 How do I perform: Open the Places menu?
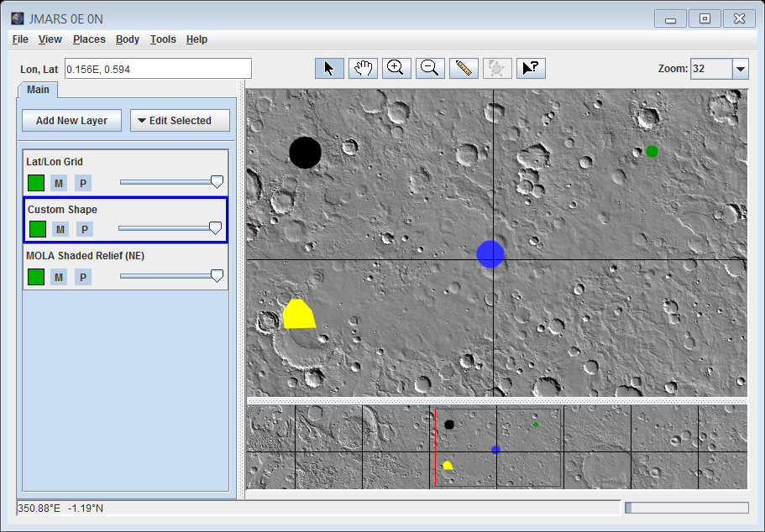tap(89, 39)
